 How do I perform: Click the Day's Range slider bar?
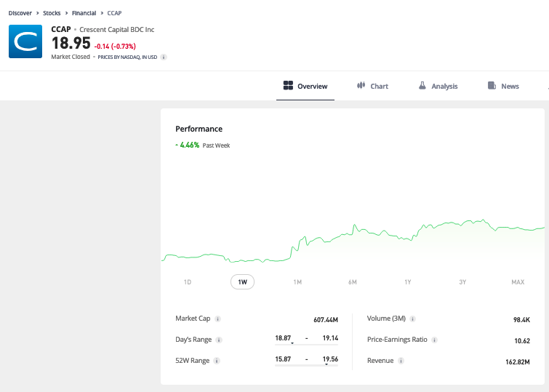coord(306,344)
